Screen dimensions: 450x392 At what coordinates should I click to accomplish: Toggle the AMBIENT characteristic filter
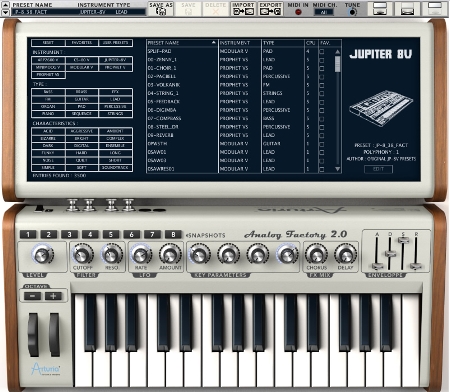click(115, 131)
